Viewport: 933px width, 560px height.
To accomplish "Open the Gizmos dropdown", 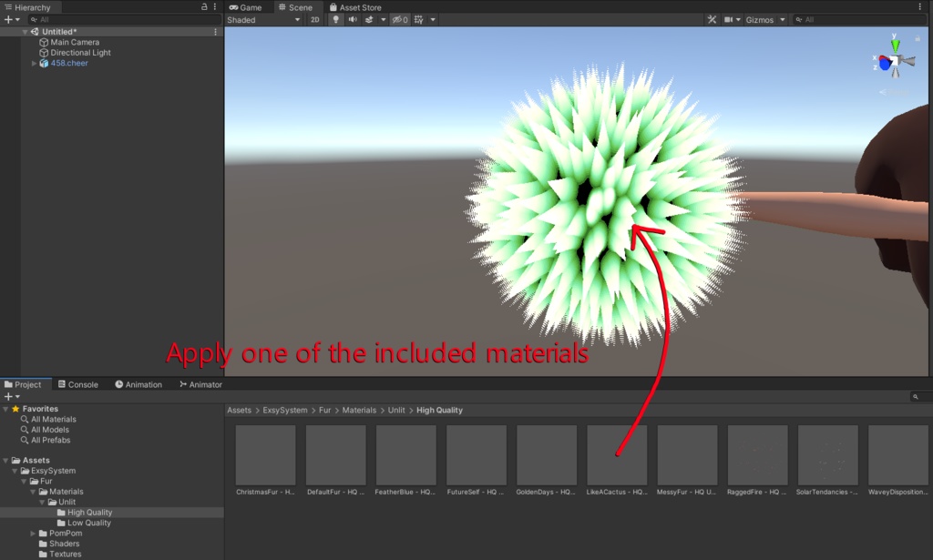I will click(x=765, y=20).
